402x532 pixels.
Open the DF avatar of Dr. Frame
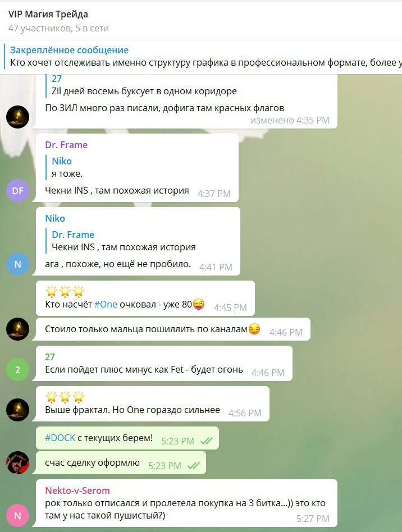pos(17,190)
